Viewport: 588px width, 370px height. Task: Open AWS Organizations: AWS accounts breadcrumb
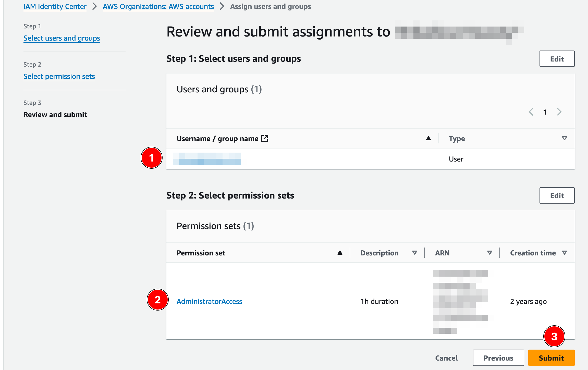click(x=158, y=7)
